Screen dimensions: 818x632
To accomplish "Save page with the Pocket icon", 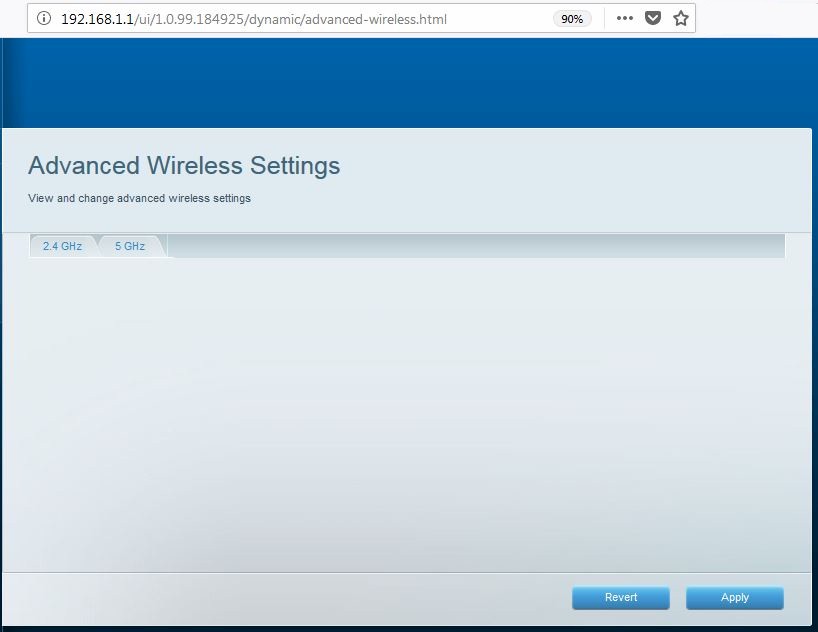I will 653,18.
